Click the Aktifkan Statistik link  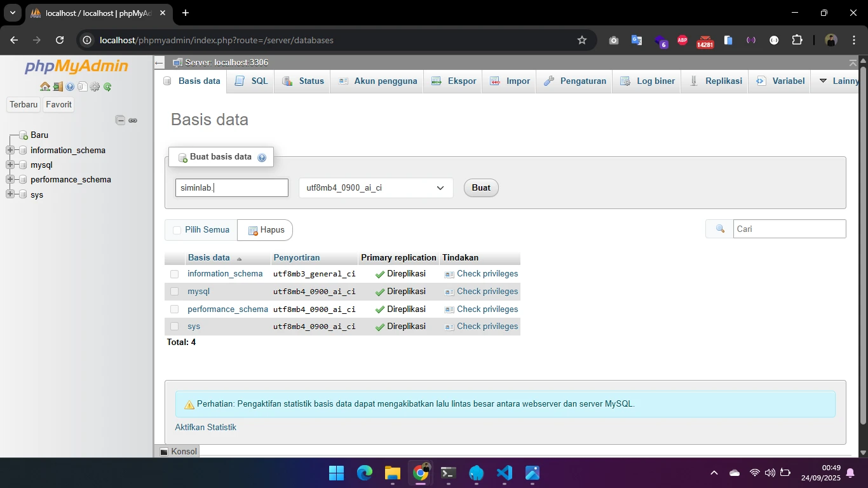pos(205,428)
